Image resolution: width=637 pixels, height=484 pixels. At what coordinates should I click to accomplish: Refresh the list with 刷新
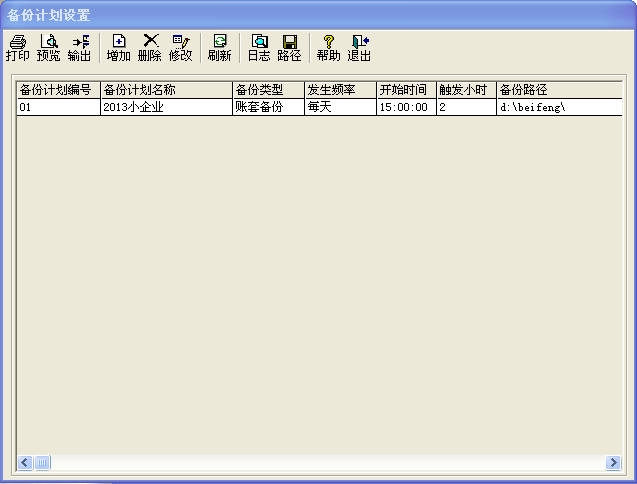click(219, 48)
